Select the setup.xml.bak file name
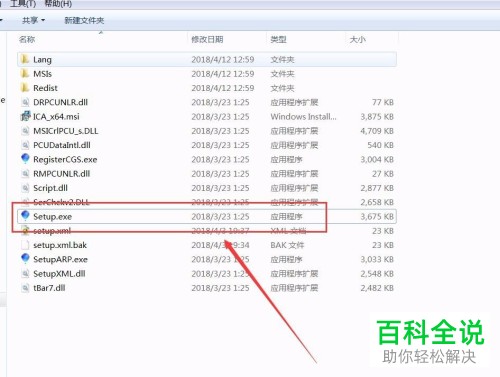This screenshot has height=377, width=500. pyautogui.click(x=60, y=245)
